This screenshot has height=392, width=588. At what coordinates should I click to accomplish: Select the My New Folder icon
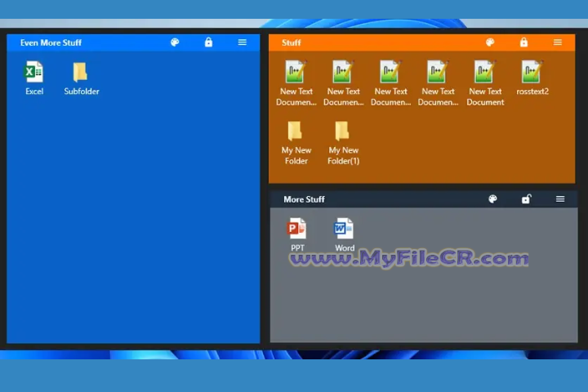point(295,131)
